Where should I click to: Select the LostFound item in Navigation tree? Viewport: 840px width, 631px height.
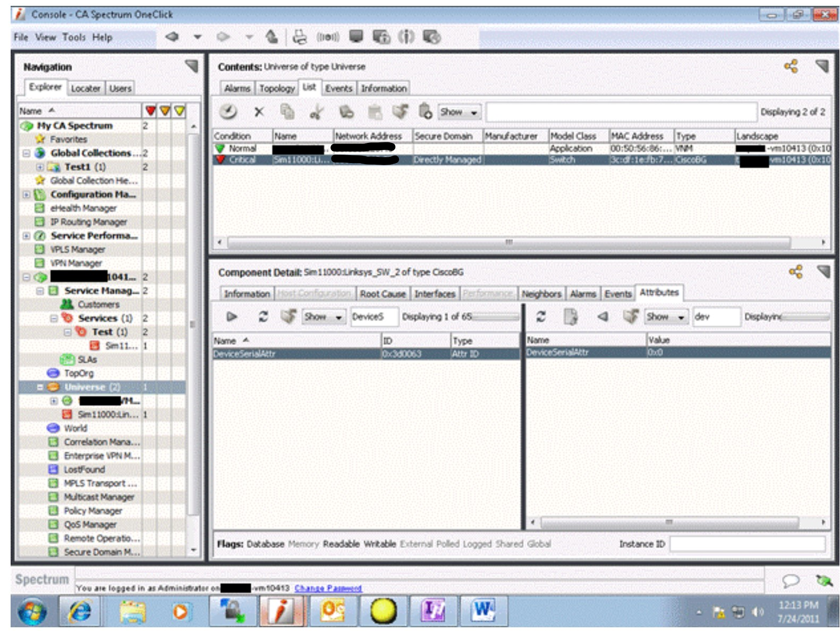tap(84, 470)
